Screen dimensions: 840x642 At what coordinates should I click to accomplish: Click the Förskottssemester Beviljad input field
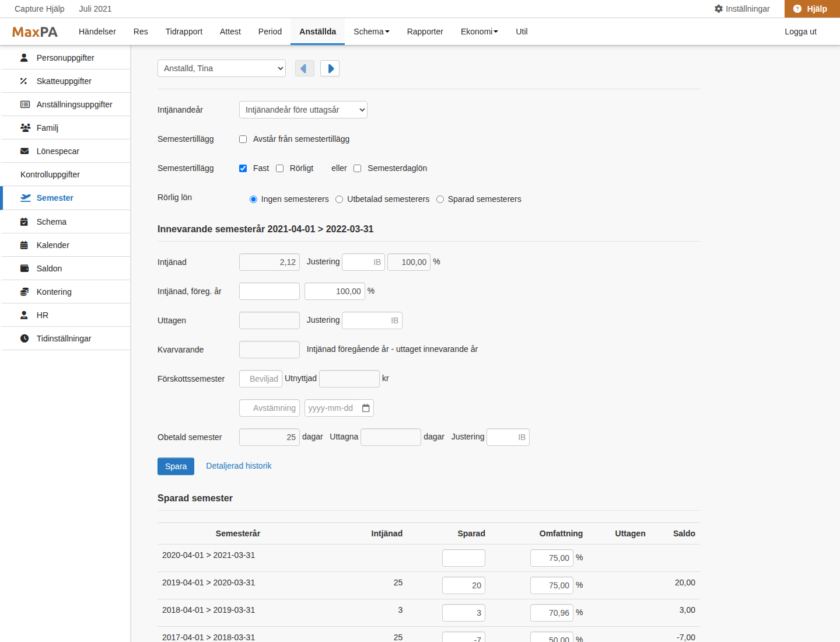point(261,379)
